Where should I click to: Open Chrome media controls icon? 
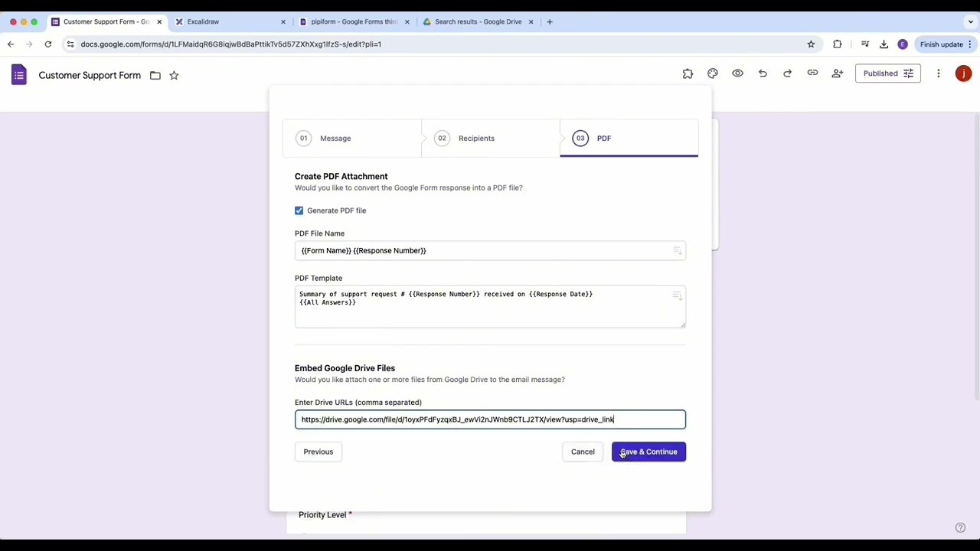pos(865,44)
